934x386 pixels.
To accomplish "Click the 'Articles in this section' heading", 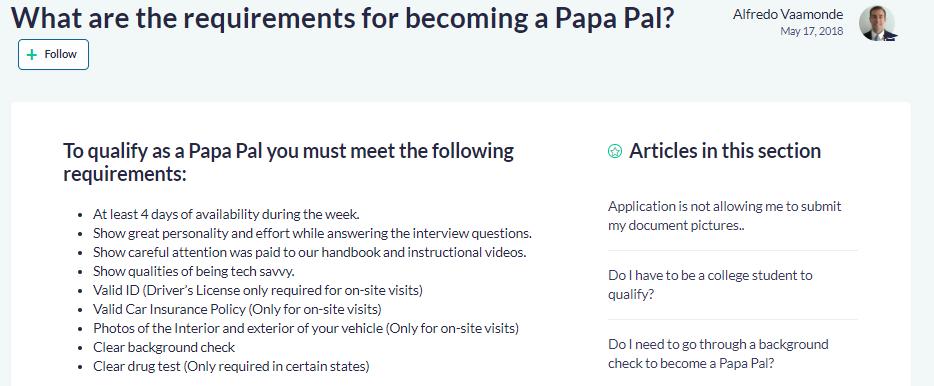I will [x=725, y=151].
